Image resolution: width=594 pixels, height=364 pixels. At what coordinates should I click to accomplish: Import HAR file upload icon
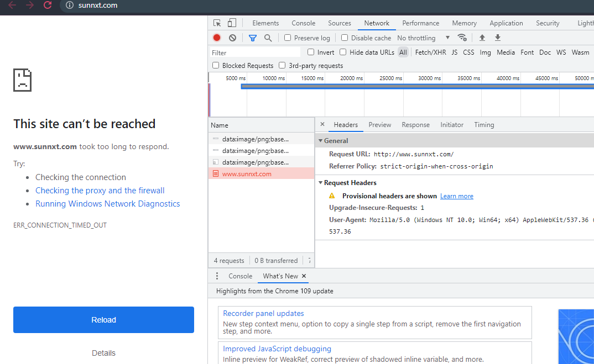482,38
